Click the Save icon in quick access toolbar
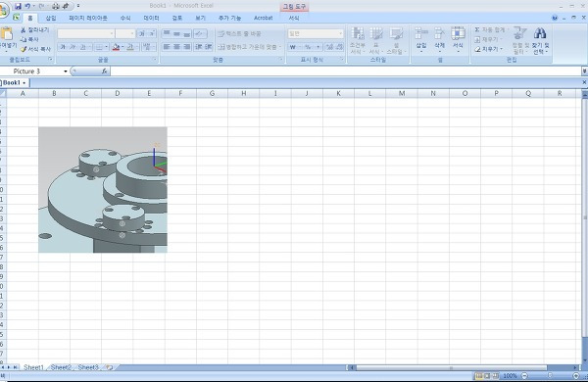 18,6
